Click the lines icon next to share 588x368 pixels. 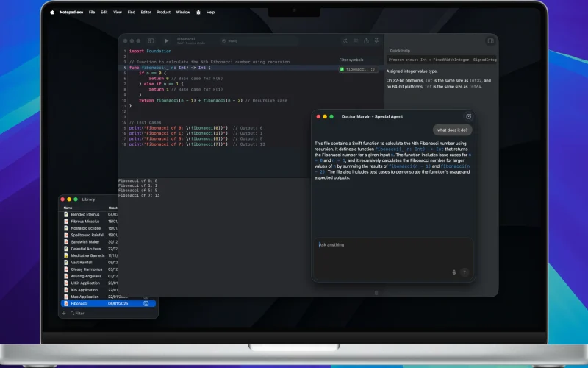click(x=356, y=41)
